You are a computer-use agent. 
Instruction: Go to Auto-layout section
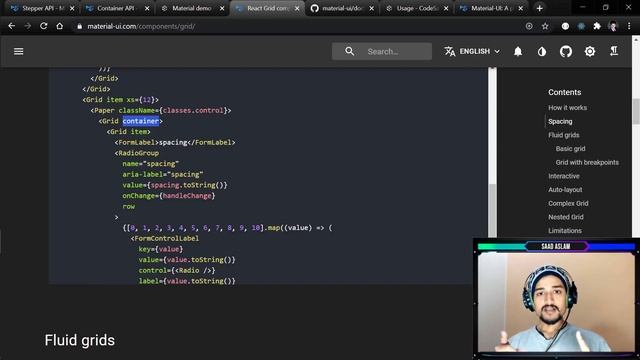point(565,190)
